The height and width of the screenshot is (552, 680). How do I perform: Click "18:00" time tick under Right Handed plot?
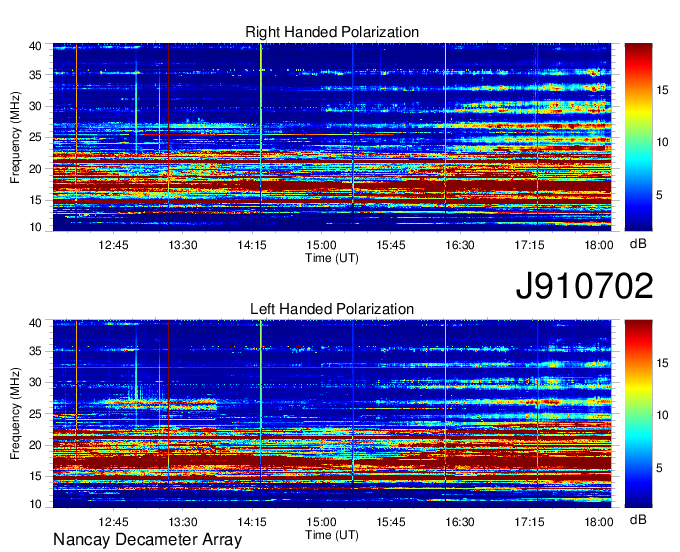point(599,245)
